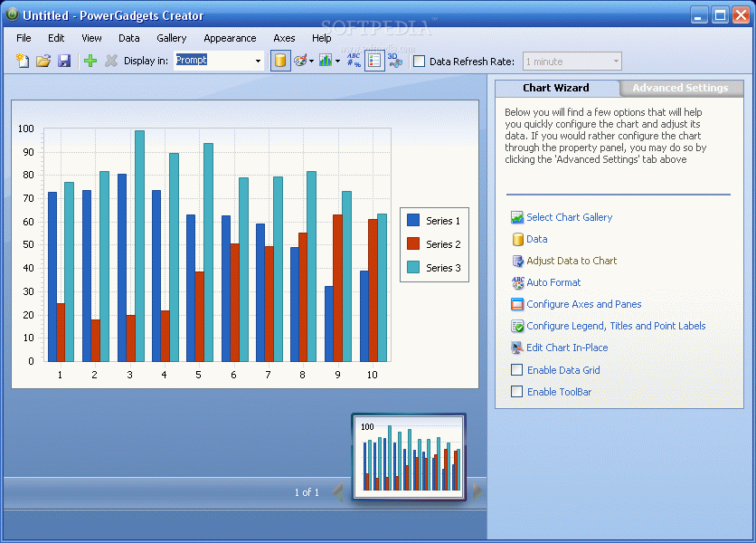Click the New document toolbar icon

click(x=23, y=61)
